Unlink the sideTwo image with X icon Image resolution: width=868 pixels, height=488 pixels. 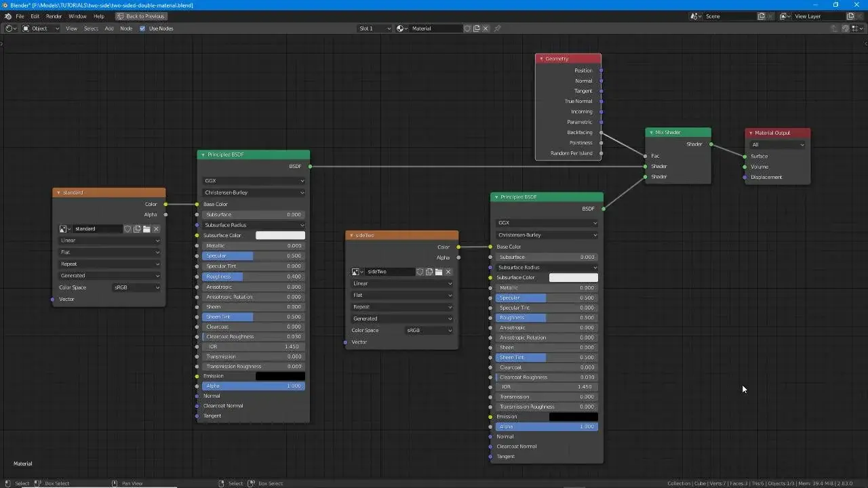pos(448,272)
